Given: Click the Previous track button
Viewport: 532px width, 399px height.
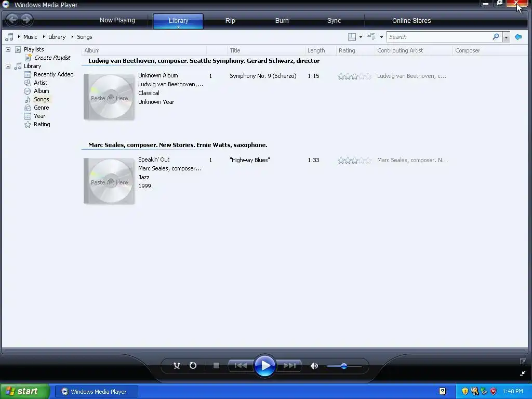Looking at the screenshot, I should click(x=241, y=365).
